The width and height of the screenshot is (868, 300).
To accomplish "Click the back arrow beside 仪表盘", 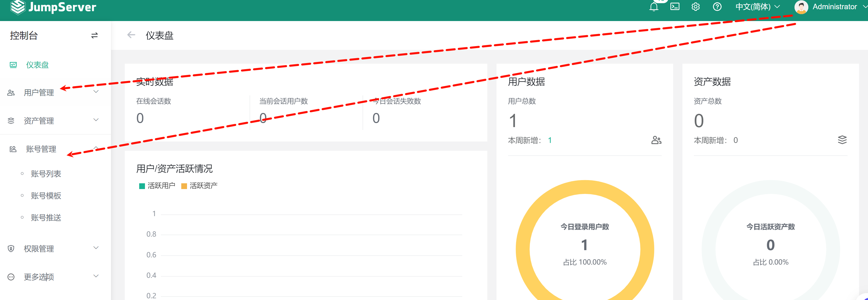I will pyautogui.click(x=131, y=35).
